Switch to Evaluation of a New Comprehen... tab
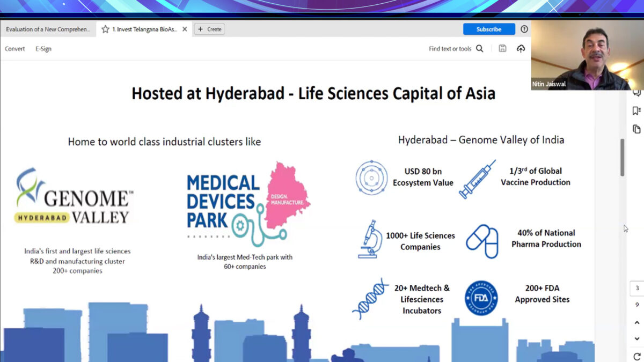This screenshot has height=362, width=644. [x=48, y=29]
